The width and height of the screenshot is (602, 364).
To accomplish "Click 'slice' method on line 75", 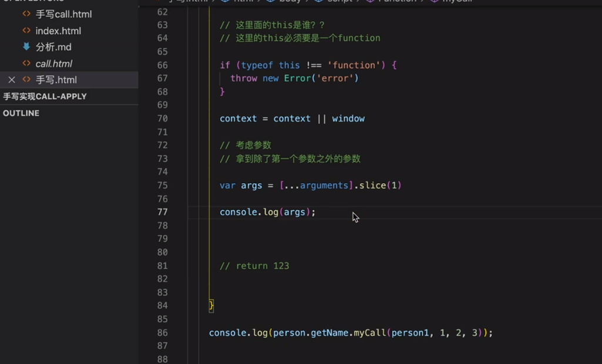I will (x=372, y=186).
